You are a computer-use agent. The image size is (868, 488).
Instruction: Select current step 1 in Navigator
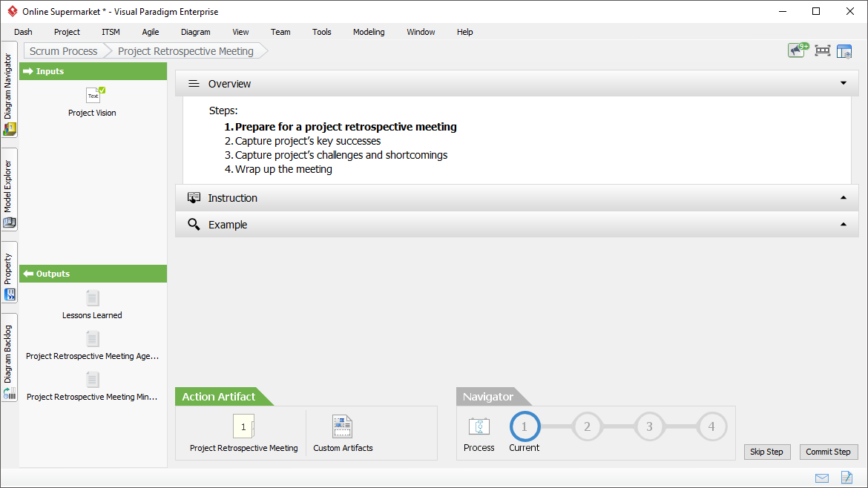(525, 426)
